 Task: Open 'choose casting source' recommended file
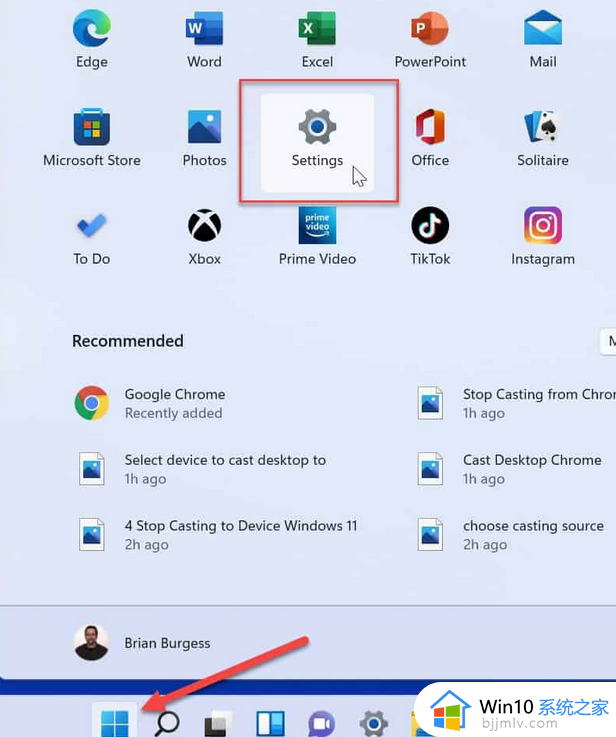coord(511,535)
